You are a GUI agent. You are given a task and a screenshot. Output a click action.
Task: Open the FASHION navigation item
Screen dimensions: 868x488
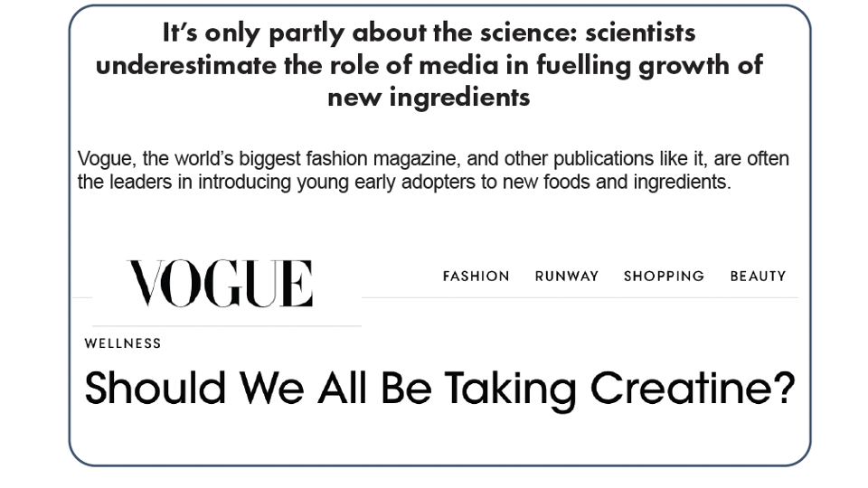(476, 277)
